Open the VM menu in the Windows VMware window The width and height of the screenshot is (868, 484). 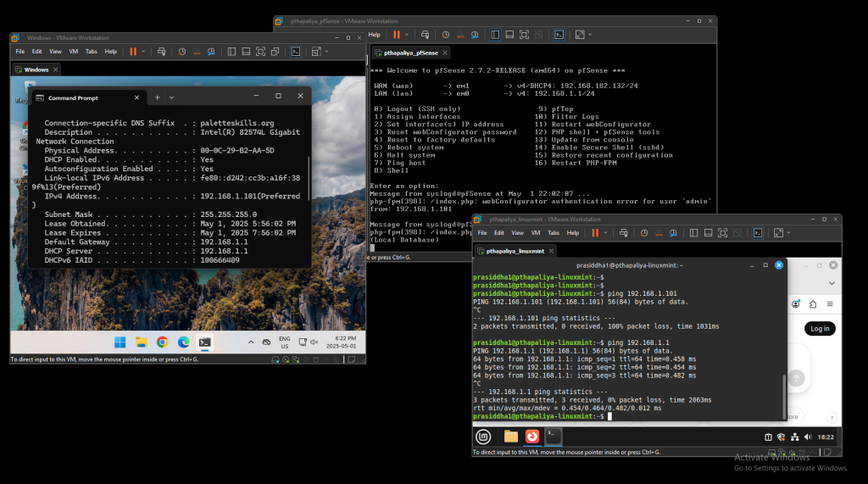point(74,52)
